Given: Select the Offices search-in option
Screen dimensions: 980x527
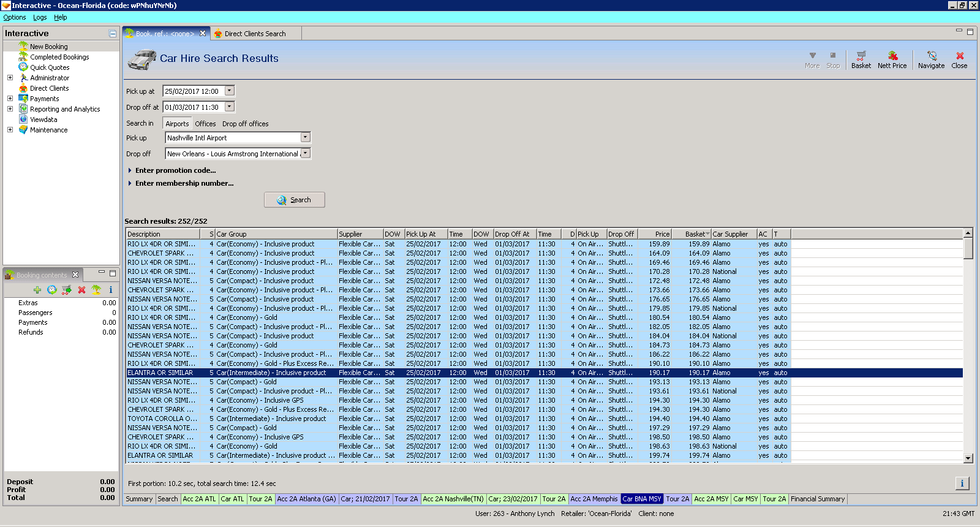Looking at the screenshot, I should click(x=205, y=124).
